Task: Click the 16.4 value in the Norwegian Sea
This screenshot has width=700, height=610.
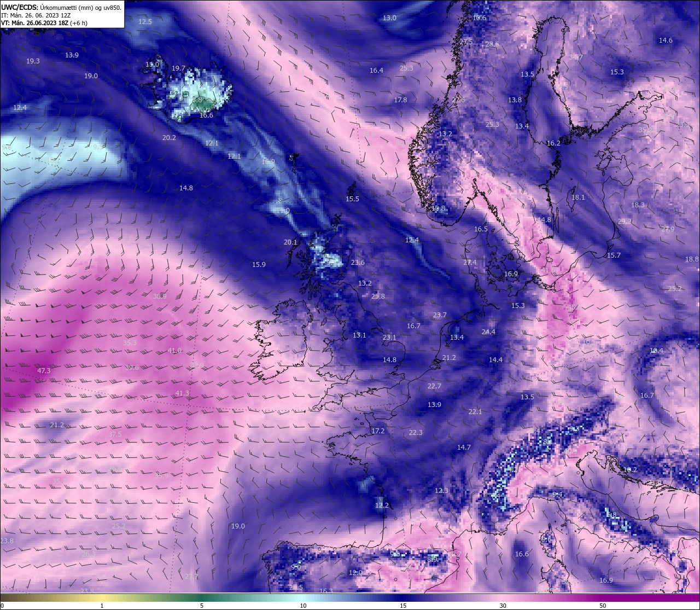Action: point(376,71)
